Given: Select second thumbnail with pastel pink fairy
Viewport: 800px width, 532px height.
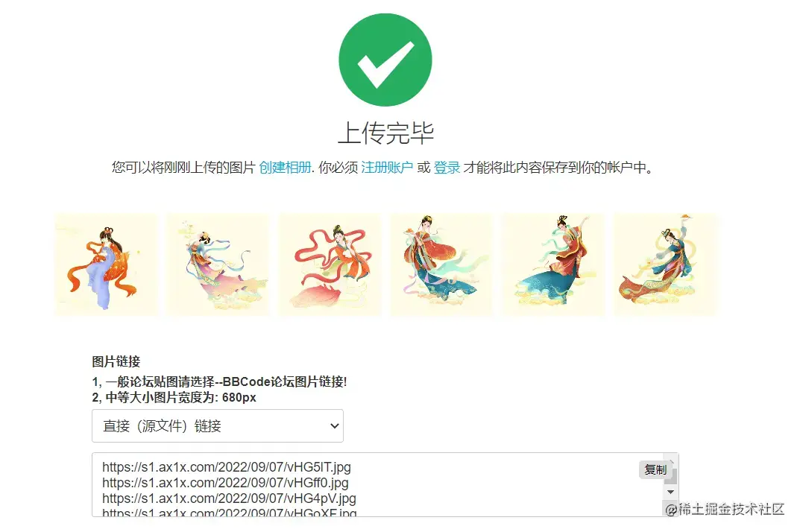Looking at the screenshot, I should coord(218,265).
